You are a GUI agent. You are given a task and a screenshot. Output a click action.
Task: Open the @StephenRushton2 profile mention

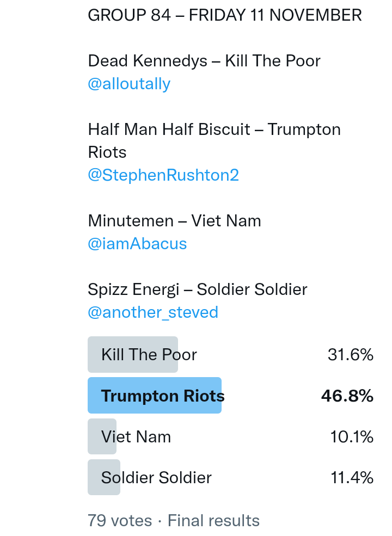pos(163,175)
